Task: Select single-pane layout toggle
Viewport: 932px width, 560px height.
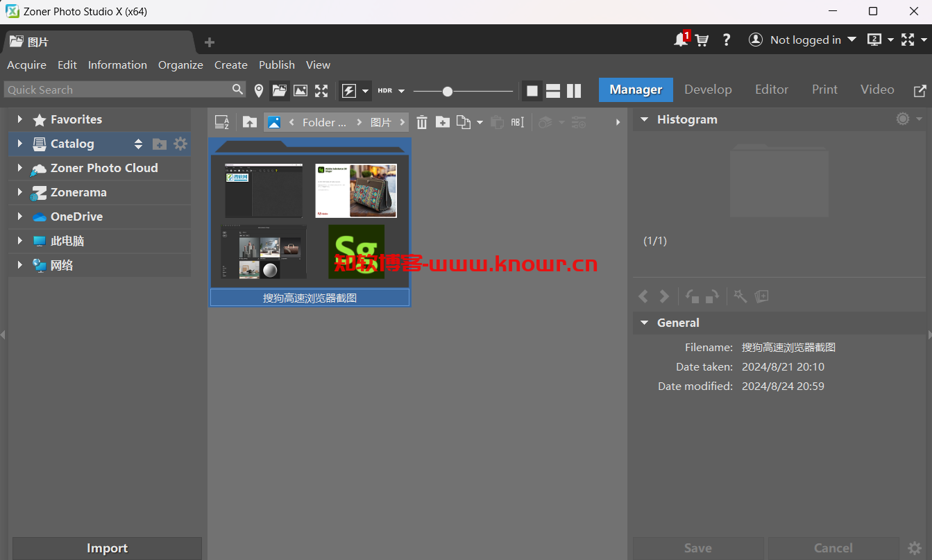Action: click(532, 91)
